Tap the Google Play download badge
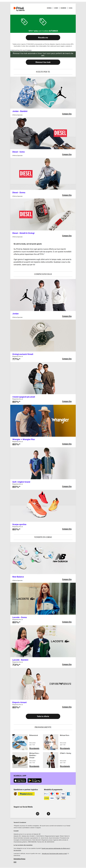The image size is (86, 868). [34, 780]
